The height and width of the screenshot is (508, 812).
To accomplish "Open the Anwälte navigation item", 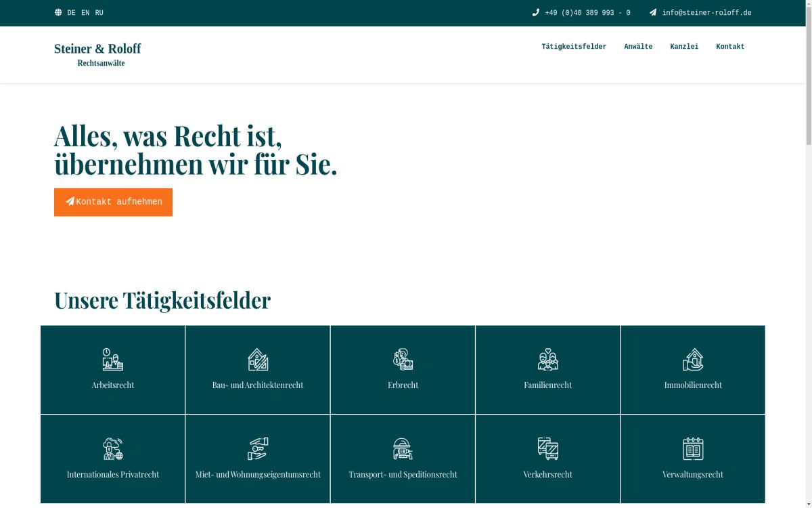I will (638, 46).
